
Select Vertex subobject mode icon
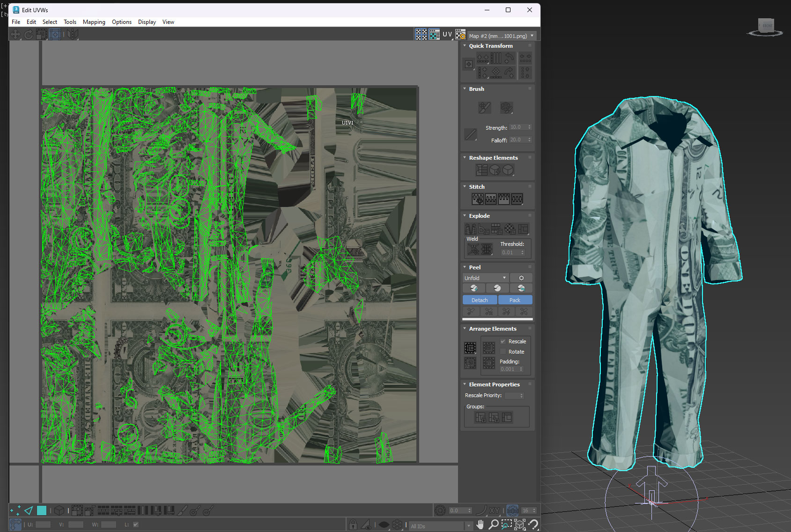tap(15, 510)
